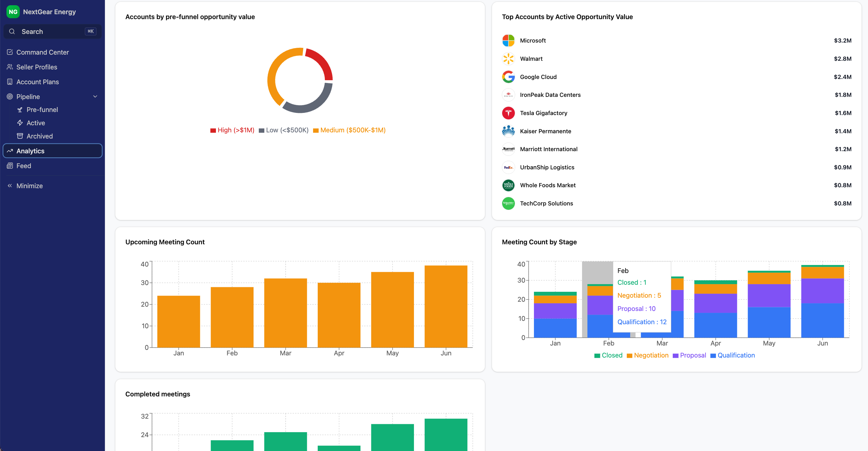This screenshot has width=868, height=451.
Task: Click the Microsoft logo in Top Accounts
Action: pos(508,40)
